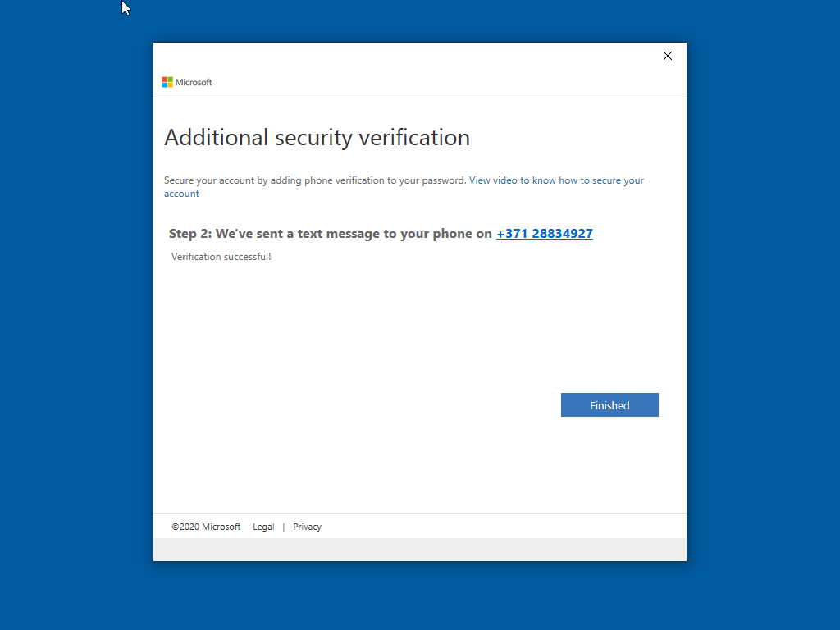Close the security verification dialog with X
840x630 pixels.
(667, 56)
